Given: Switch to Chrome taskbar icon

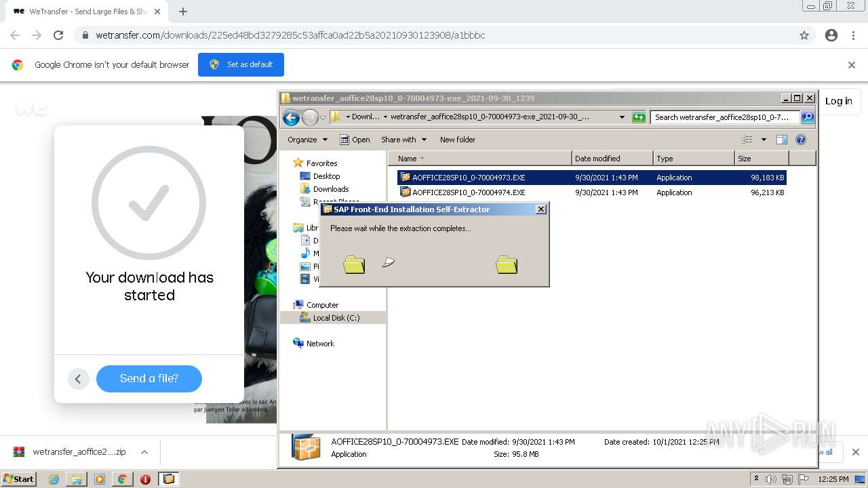Looking at the screenshot, I should coord(122,479).
